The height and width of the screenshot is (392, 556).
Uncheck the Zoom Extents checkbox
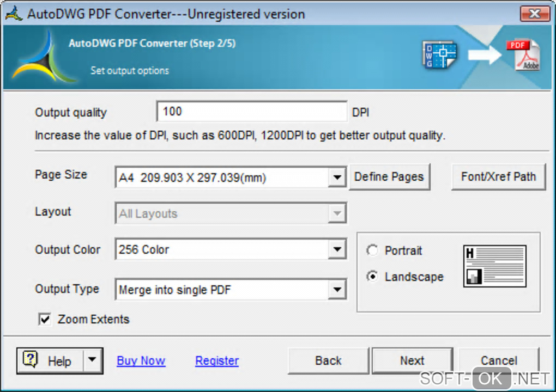click(45, 319)
